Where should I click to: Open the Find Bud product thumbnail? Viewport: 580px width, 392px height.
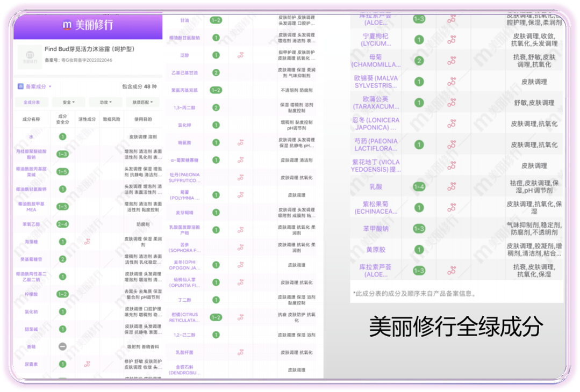(x=30, y=57)
